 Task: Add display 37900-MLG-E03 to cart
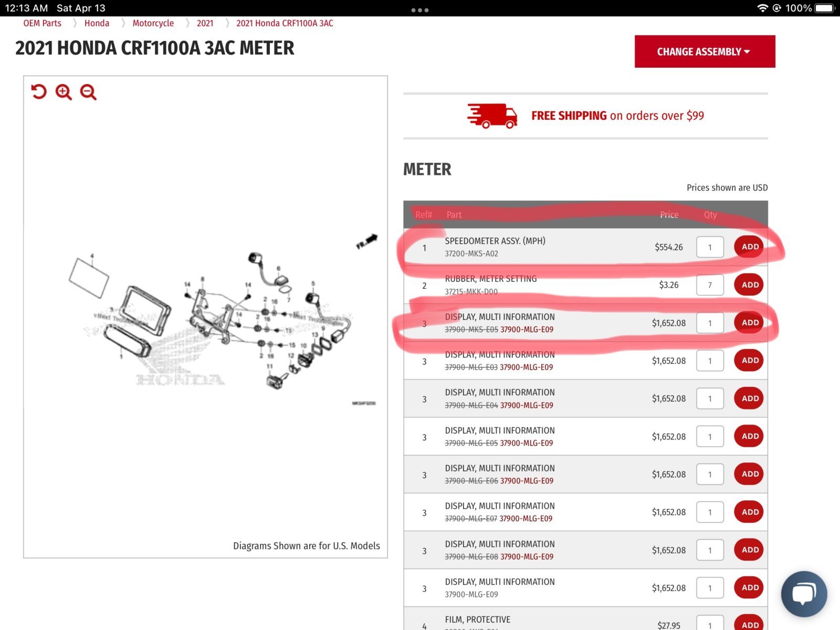[x=749, y=360]
